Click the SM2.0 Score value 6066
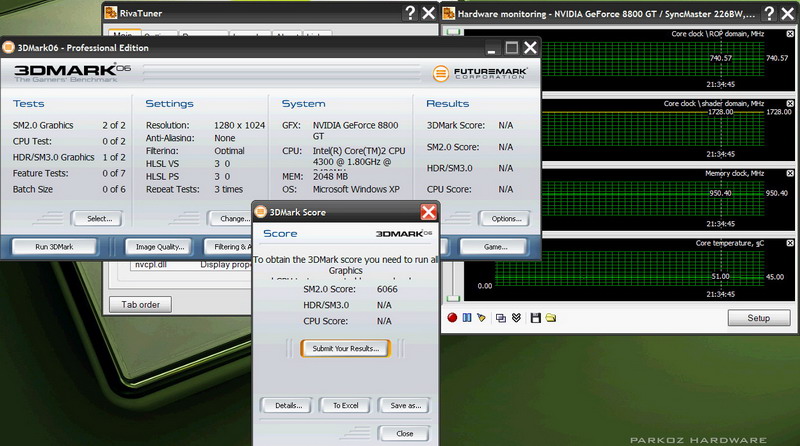Screen dimensions: 800x446 pyautogui.click(x=387, y=289)
